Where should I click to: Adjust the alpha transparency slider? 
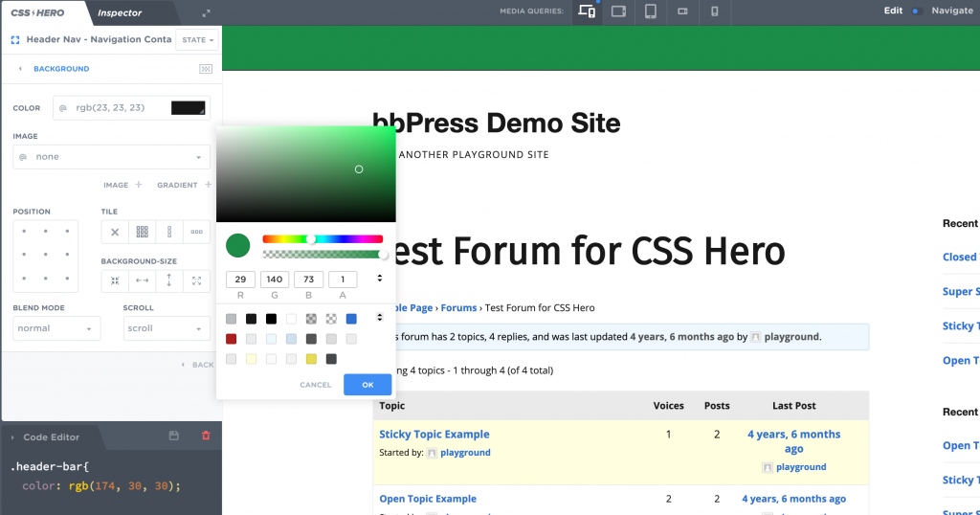click(x=323, y=255)
